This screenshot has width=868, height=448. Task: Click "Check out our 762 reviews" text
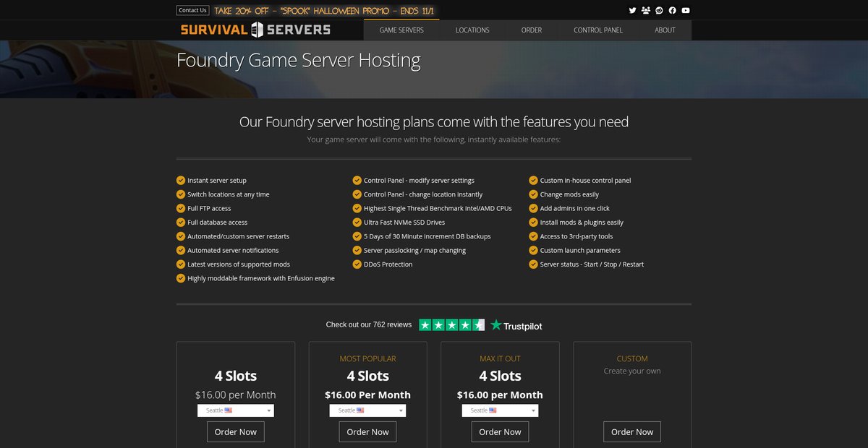click(x=369, y=325)
